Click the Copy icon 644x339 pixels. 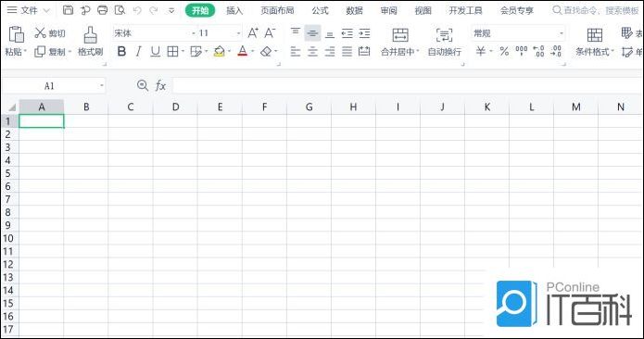coord(40,51)
